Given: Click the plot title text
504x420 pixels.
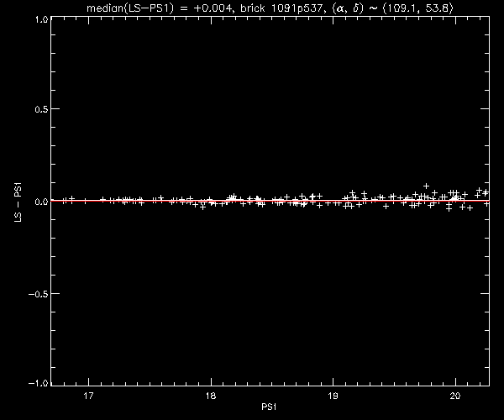Looking at the screenshot, I should [270, 8].
